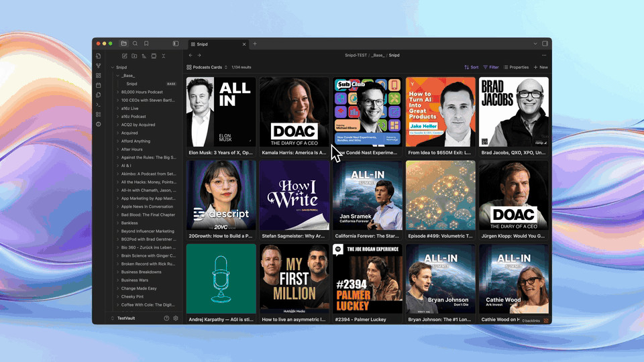Open vault settings gear icon
The image size is (644, 362).
[176, 318]
